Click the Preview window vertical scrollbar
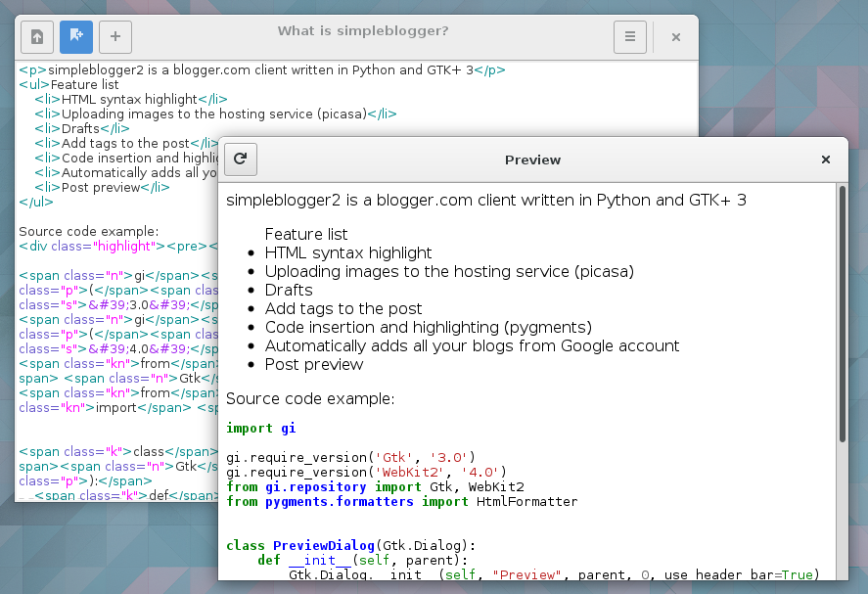Viewport: 868px width, 594px height. coord(843,314)
